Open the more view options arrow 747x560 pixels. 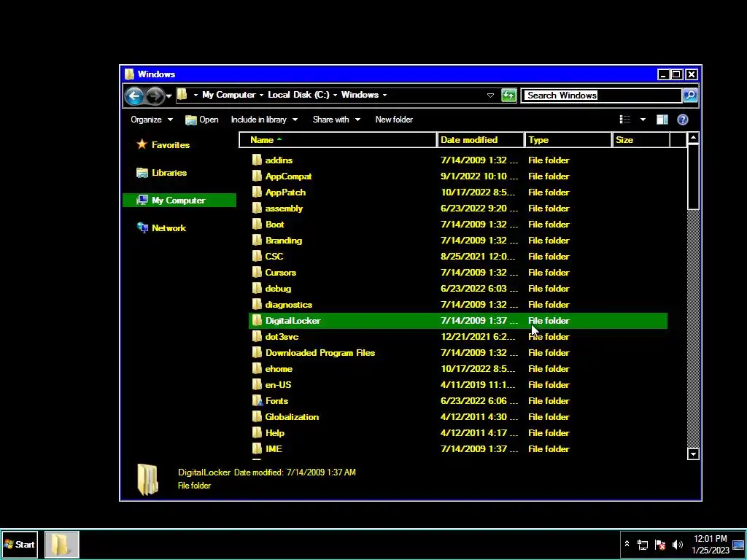(643, 120)
